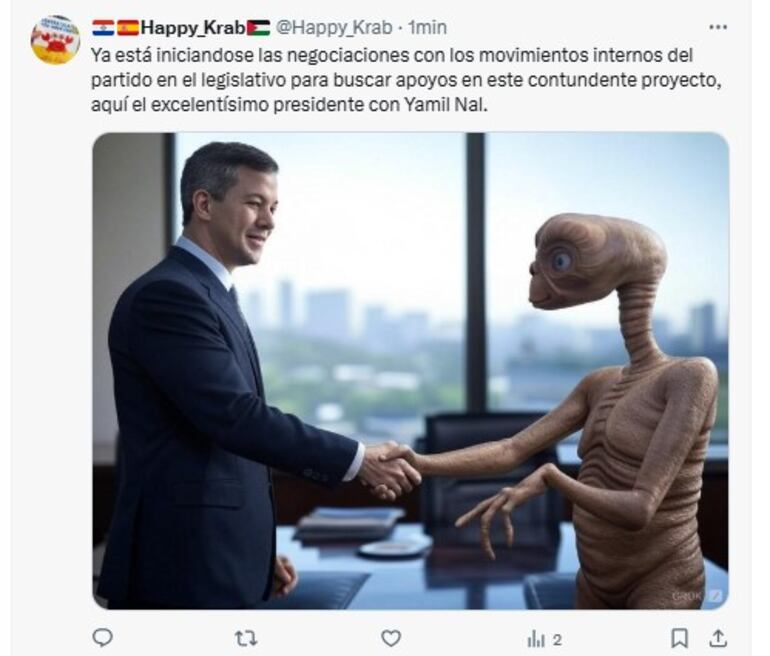Click the view count number 2
Screen dimensions: 770x656
click(x=557, y=640)
